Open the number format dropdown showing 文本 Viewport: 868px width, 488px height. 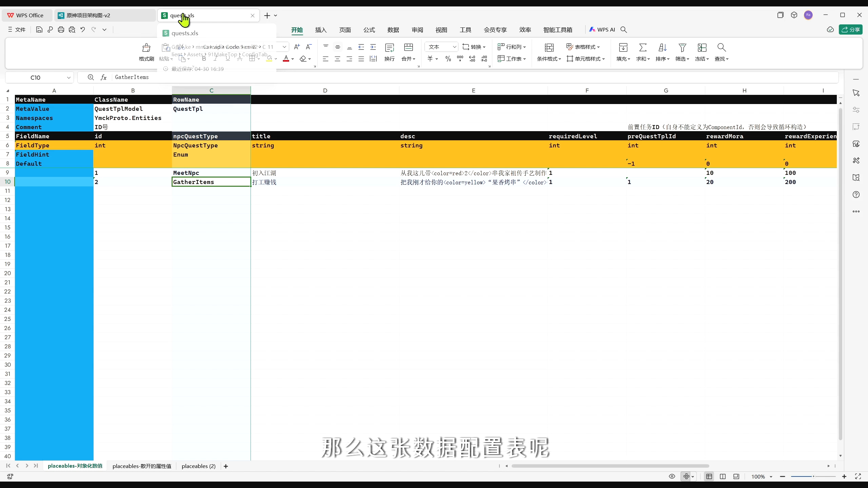(454, 47)
